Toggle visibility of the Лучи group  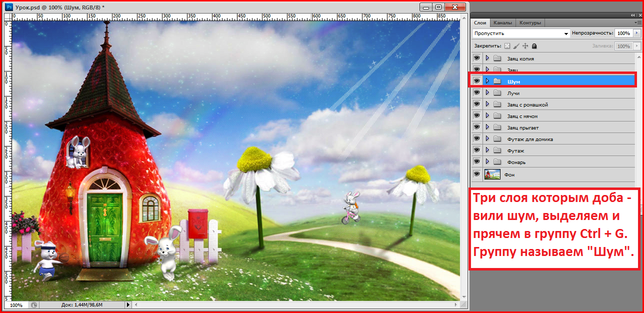(x=476, y=92)
